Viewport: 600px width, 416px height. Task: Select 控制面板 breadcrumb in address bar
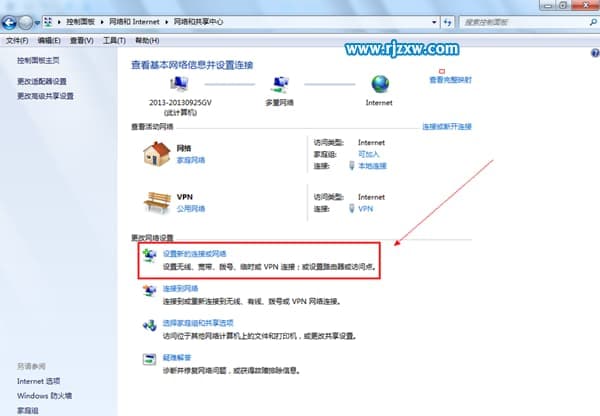tap(80, 22)
